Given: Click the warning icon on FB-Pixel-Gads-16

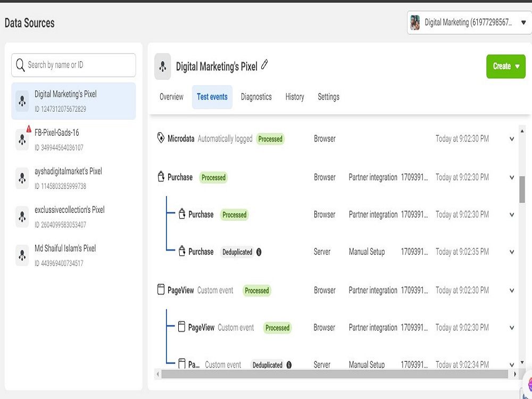Looking at the screenshot, I should click(x=29, y=129).
